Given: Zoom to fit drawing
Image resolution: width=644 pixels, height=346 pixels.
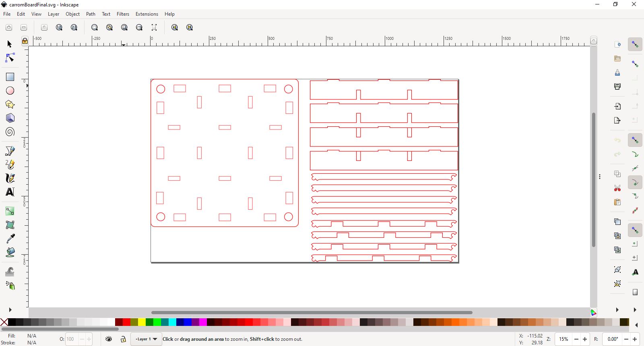Looking at the screenshot, I should click(109, 27).
